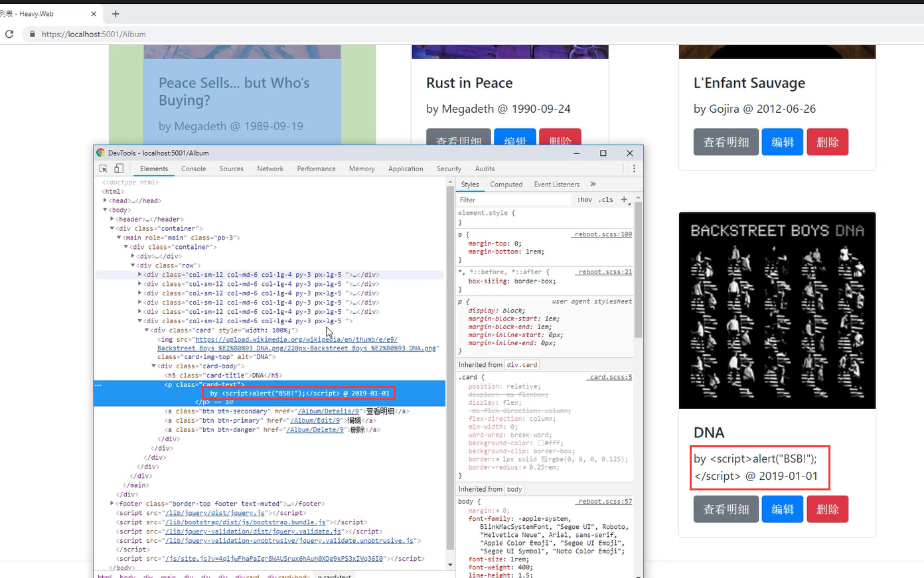Open the Security tab
The height and width of the screenshot is (578, 924).
pyautogui.click(x=449, y=169)
